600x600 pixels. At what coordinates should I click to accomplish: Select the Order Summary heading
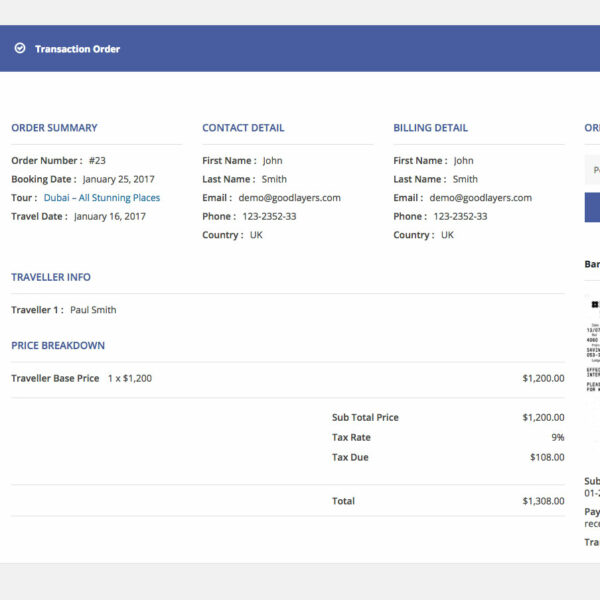click(x=54, y=128)
